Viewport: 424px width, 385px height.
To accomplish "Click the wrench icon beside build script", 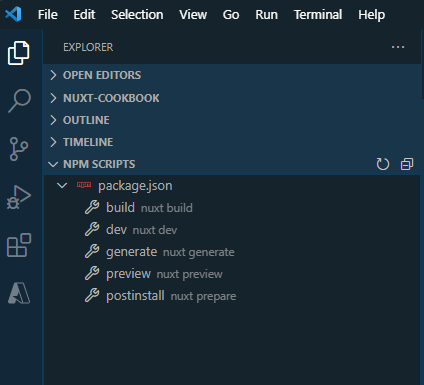I will click(92, 207).
